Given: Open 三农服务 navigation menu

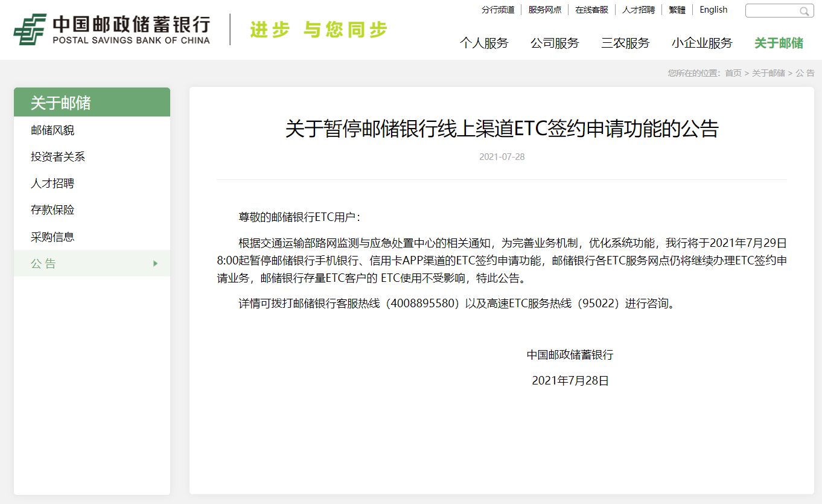Looking at the screenshot, I should pyautogui.click(x=625, y=43).
